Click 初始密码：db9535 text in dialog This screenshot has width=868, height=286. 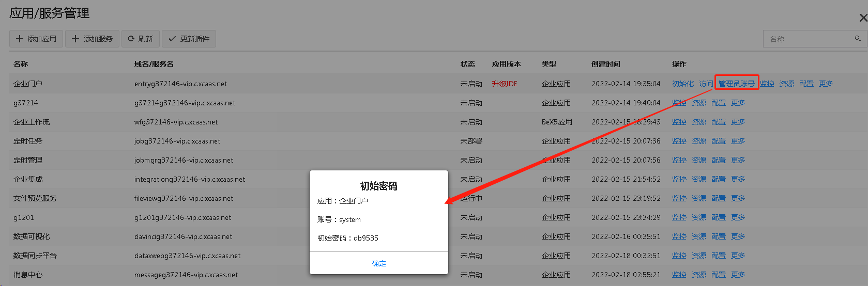348,238
